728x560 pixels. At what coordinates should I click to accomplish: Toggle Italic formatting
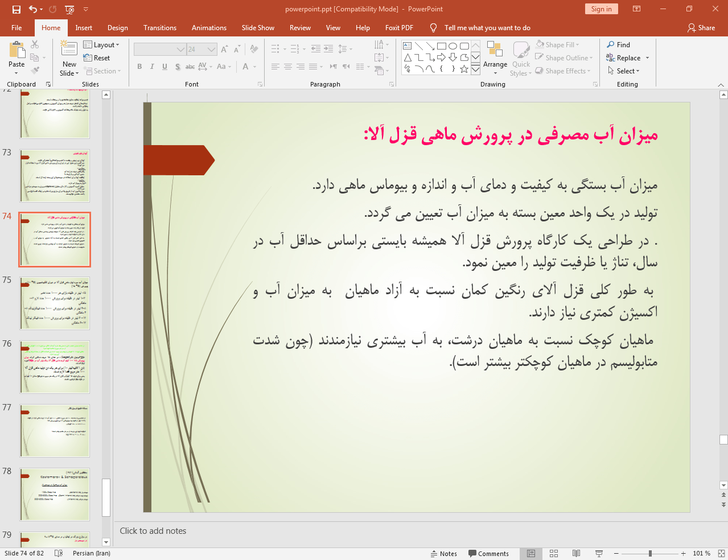click(x=152, y=67)
